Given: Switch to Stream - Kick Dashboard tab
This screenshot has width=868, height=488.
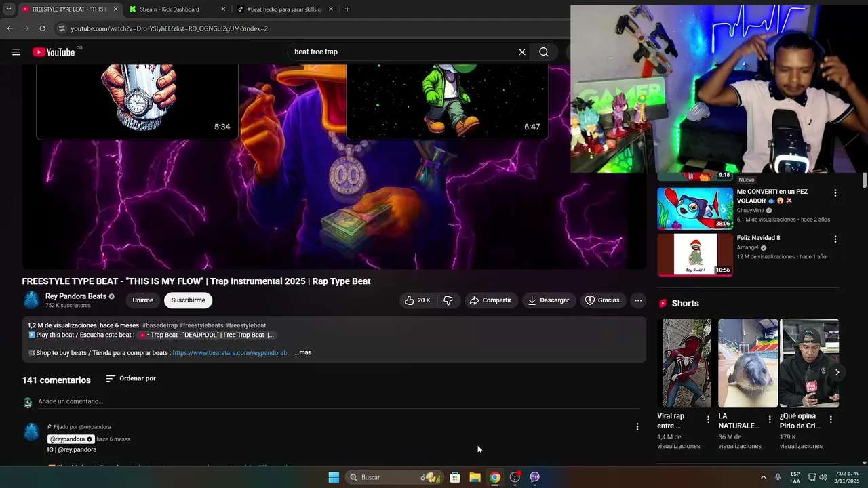Looking at the screenshot, I should pyautogui.click(x=177, y=9).
